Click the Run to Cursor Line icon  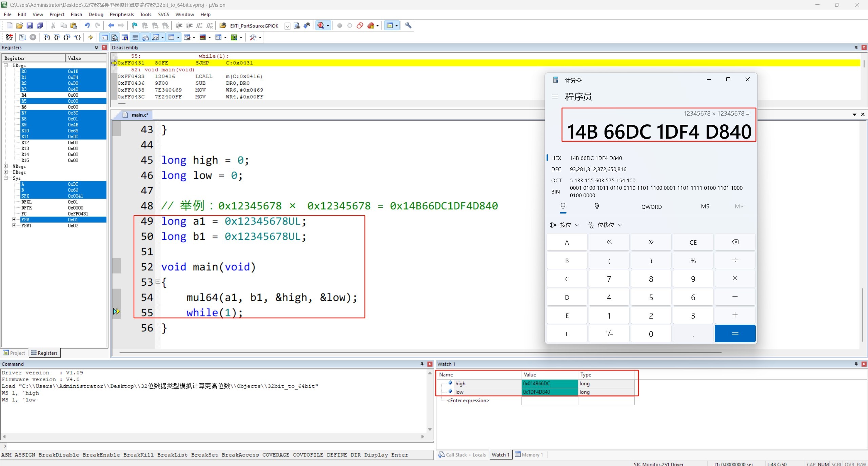(x=78, y=37)
